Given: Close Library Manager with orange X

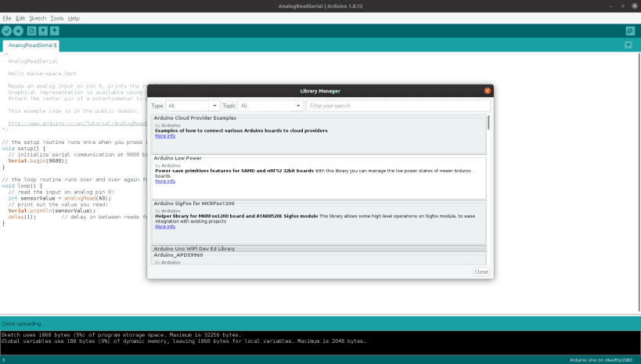Looking at the screenshot, I should (x=488, y=91).
